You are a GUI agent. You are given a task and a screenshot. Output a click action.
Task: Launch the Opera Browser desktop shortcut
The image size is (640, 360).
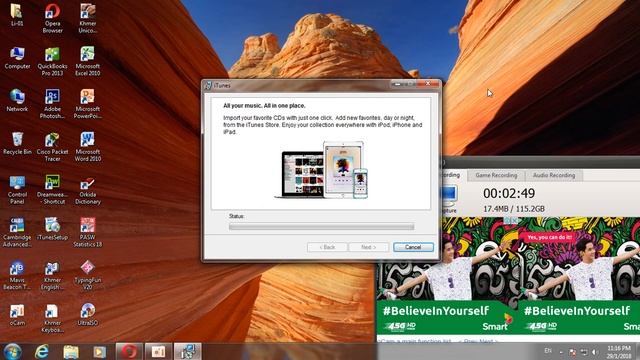pyautogui.click(x=52, y=18)
